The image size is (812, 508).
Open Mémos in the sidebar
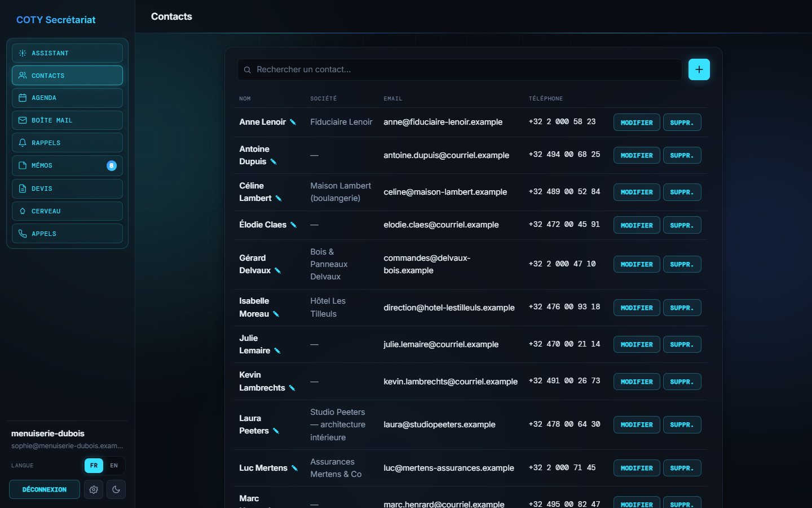[x=67, y=165]
